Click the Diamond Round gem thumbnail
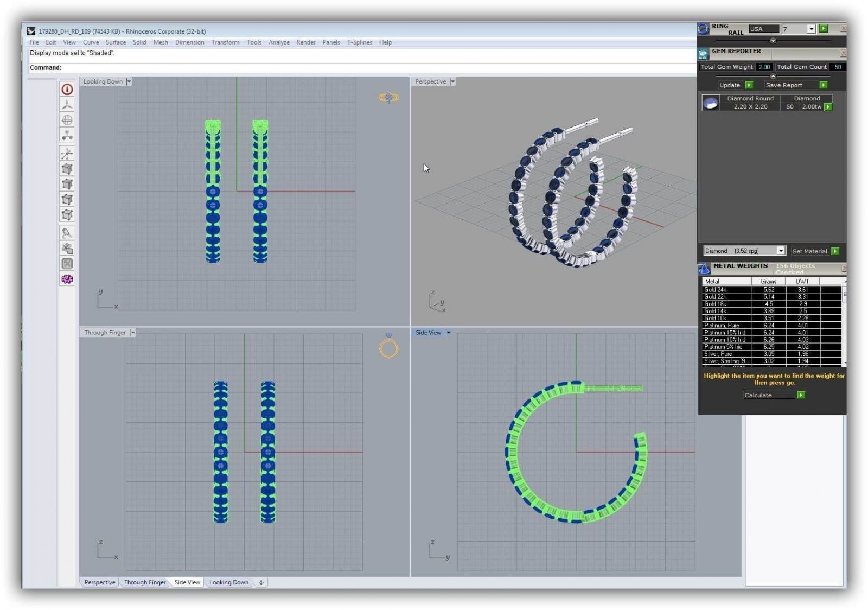Screen dimensions: 868x610 [x=711, y=103]
